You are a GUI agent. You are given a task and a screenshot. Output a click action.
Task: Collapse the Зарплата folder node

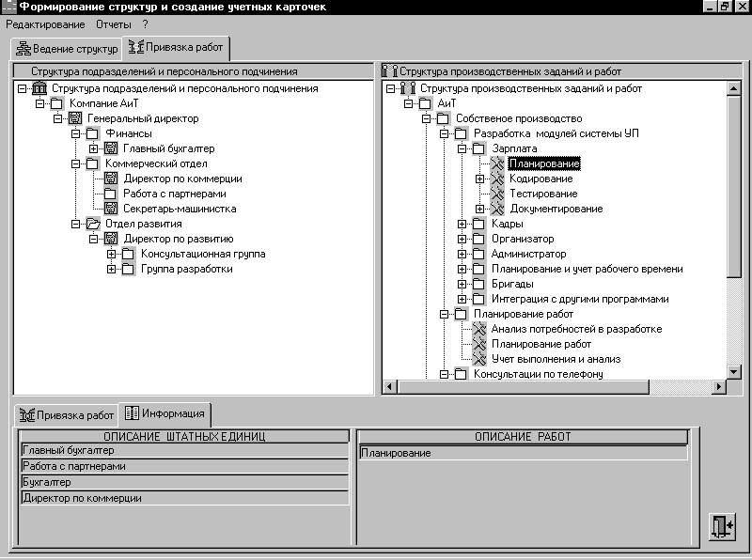[462, 148]
